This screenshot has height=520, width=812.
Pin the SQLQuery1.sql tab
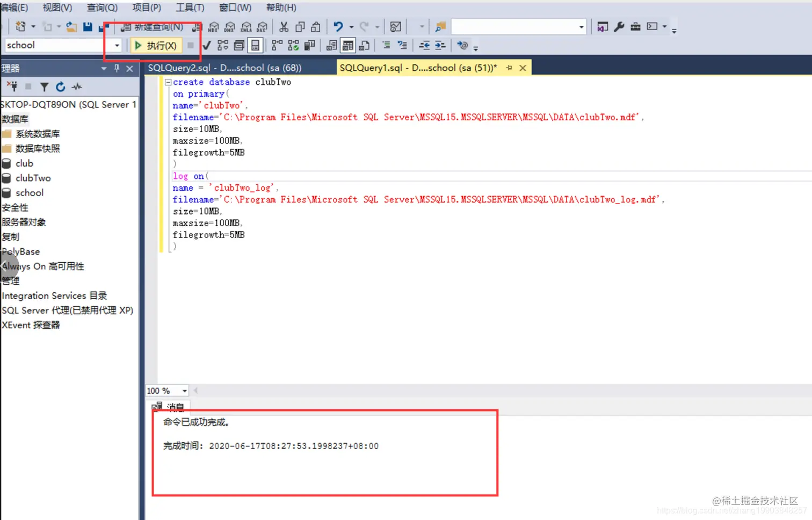point(509,68)
